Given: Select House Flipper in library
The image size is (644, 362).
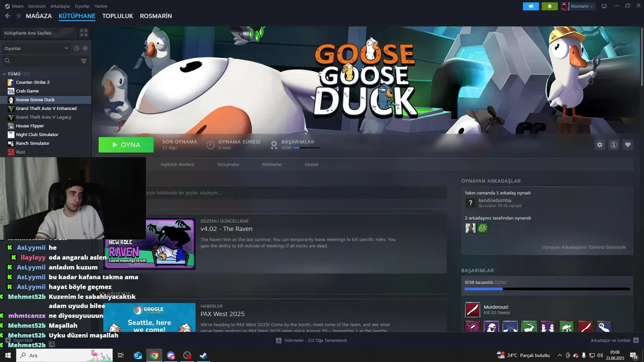Looking at the screenshot, I should pos(30,126).
